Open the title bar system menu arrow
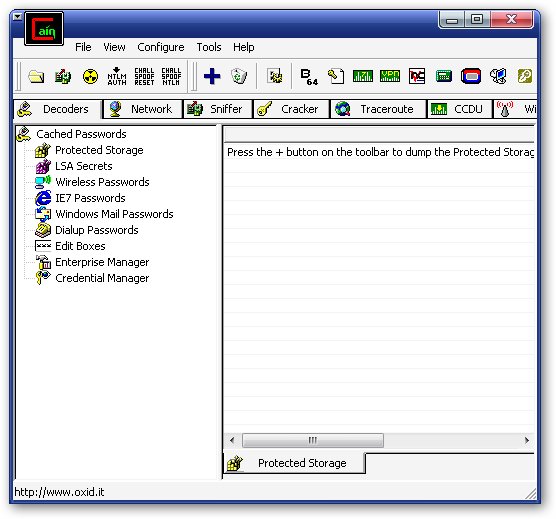 pos(17,16)
